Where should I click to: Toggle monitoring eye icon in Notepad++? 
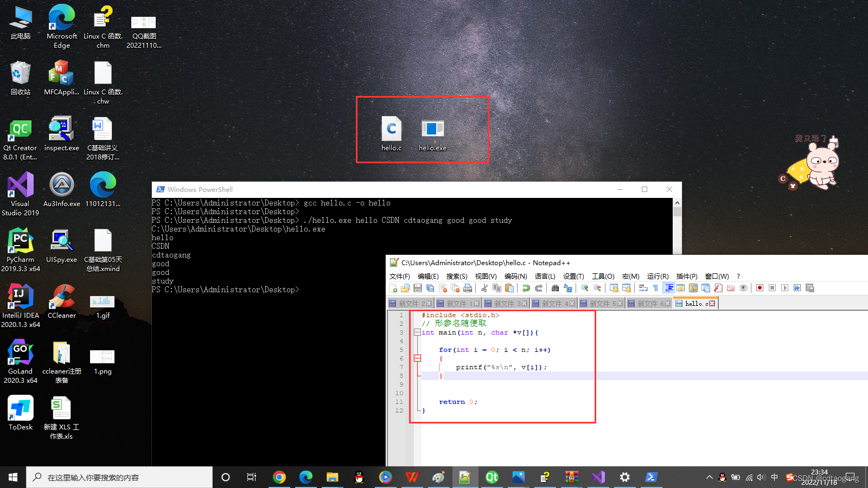click(x=743, y=288)
